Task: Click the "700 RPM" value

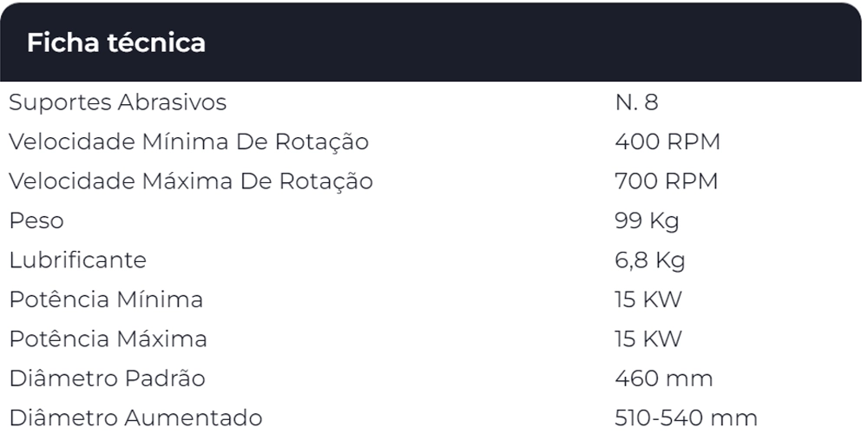Action: coord(666,181)
